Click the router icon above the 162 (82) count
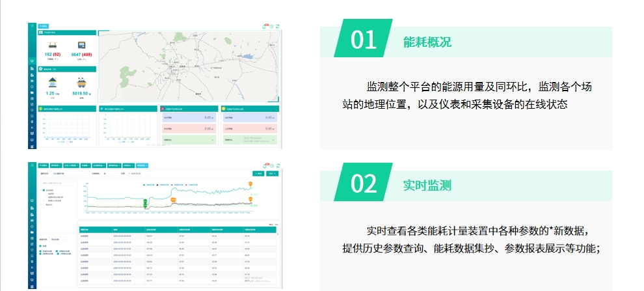This screenshot has height=291, width=644. (x=51, y=44)
